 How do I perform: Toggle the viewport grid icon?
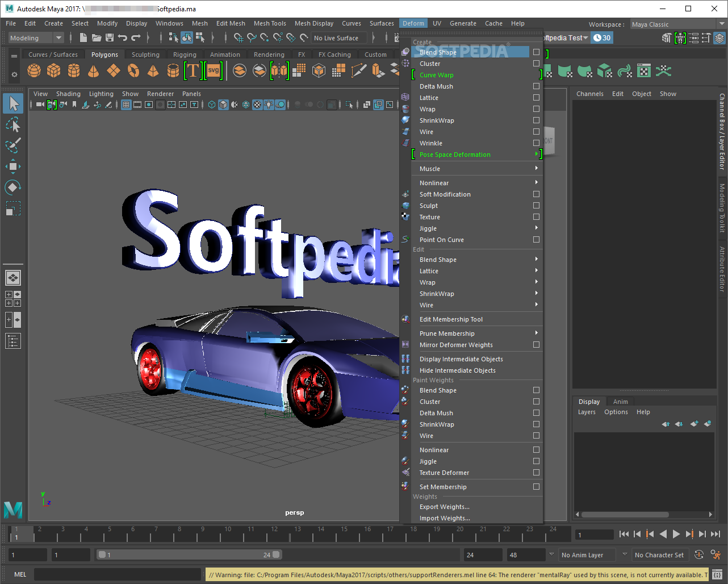[x=126, y=105]
